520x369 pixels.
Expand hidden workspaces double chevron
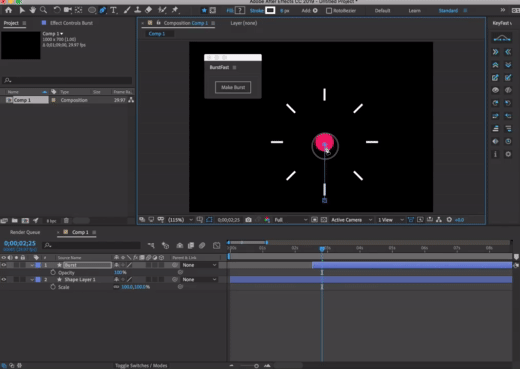tap(503, 10)
